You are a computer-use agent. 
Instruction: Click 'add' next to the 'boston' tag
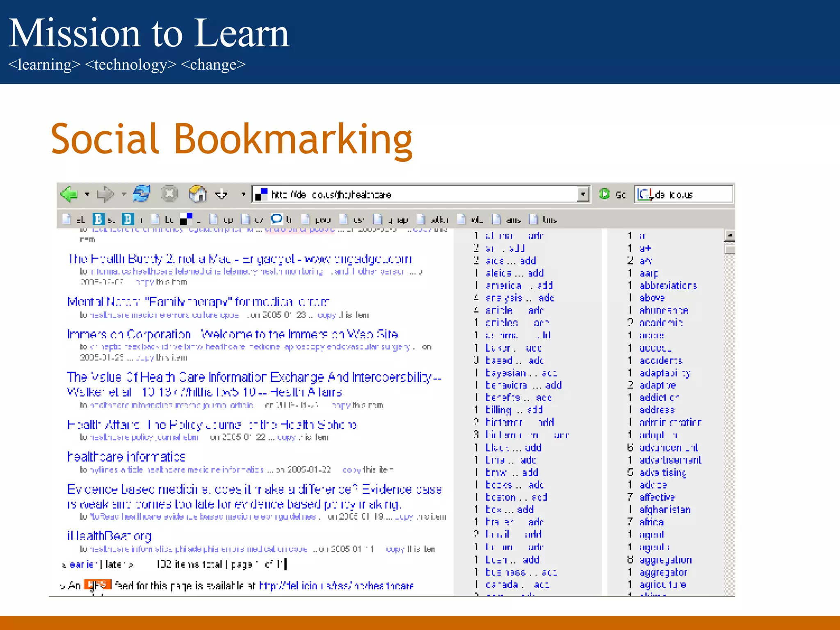[x=539, y=497]
